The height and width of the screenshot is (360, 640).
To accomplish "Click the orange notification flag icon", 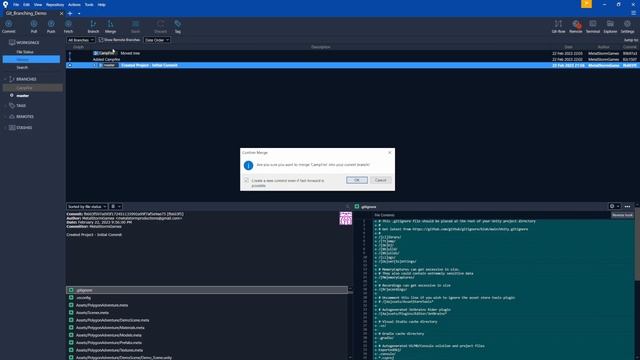I will coord(587,4).
